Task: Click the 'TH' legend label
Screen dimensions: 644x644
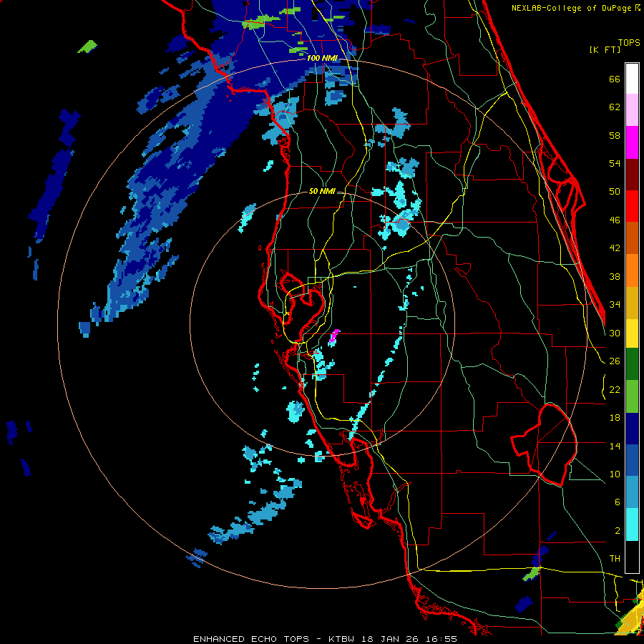Action: (615, 559)
